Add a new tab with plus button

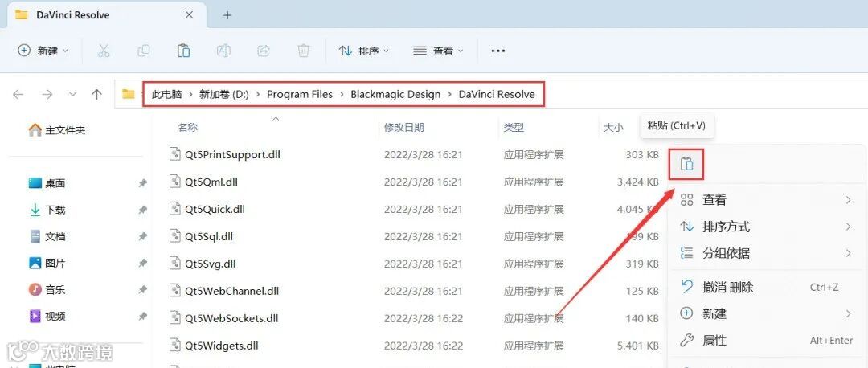pyautogui.click(x=227, y=15)
